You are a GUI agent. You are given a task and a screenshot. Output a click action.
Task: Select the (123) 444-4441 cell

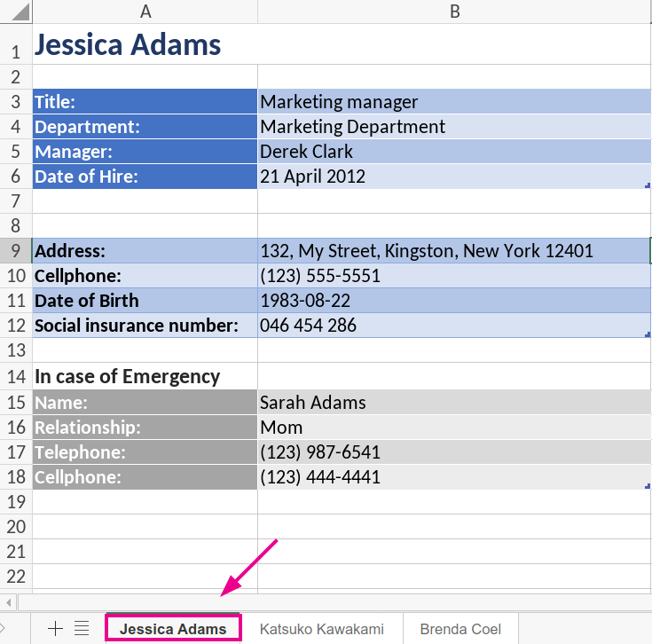point(454,477)
